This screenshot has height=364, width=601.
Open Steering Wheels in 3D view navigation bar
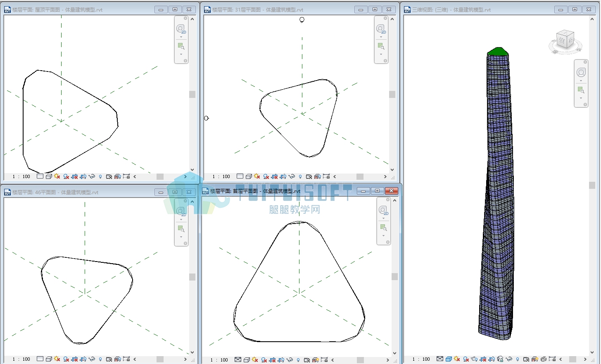[581, 72]
